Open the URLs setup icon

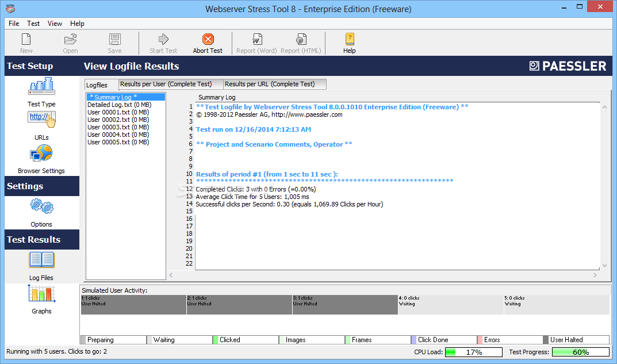(x=41, y=120)
